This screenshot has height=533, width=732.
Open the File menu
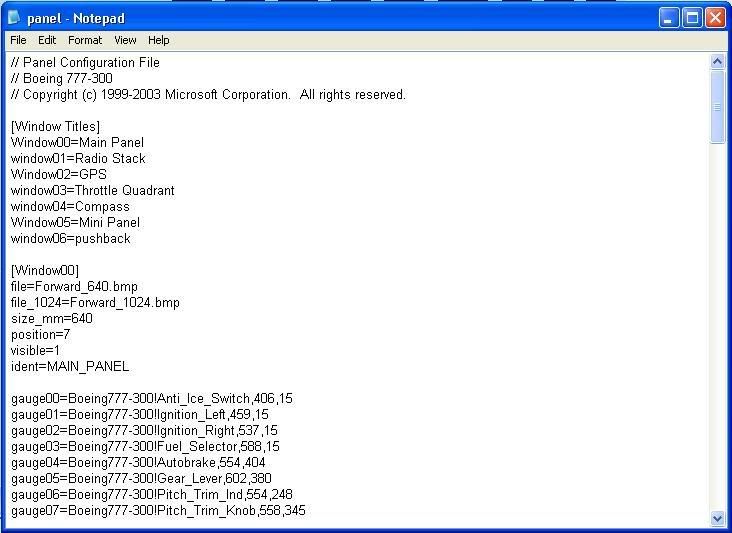click(18, 40)
